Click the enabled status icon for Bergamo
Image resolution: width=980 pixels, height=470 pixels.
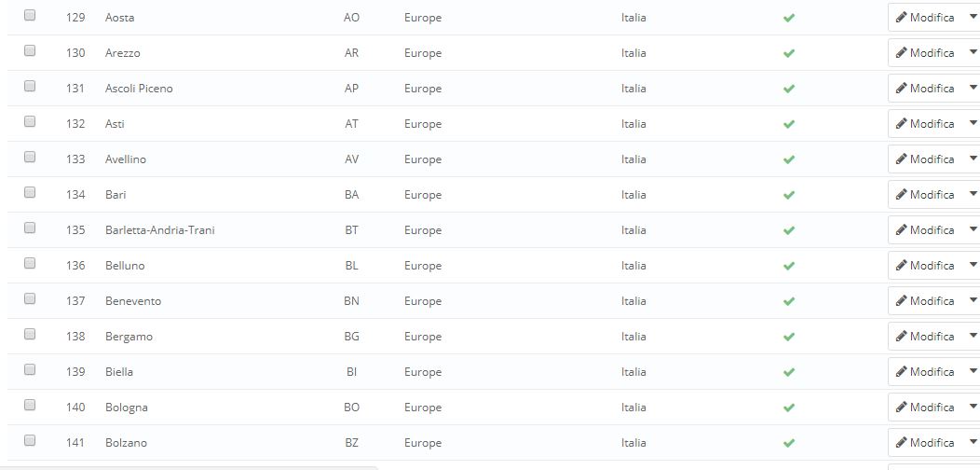click(x=789, y=337)
